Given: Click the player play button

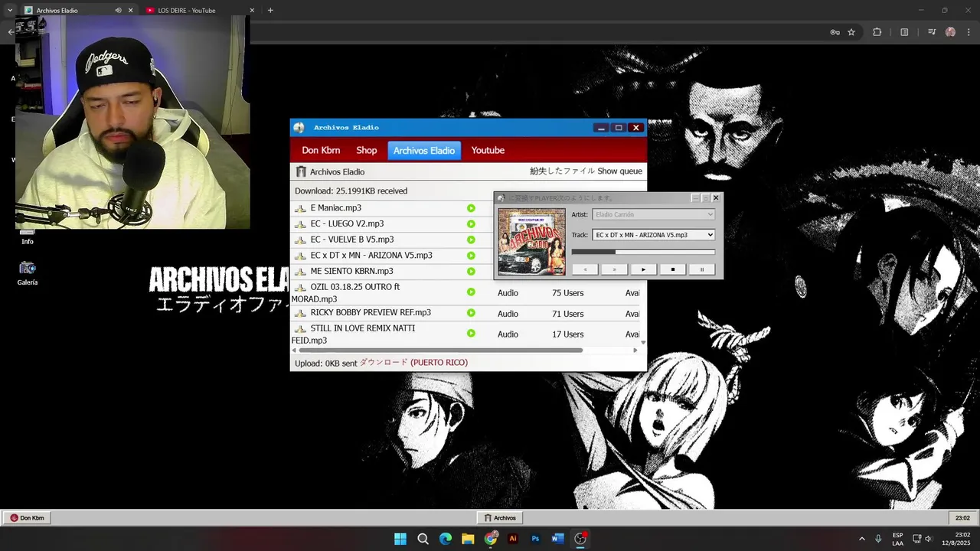Looking at the screenshot, I should (643, 269).
